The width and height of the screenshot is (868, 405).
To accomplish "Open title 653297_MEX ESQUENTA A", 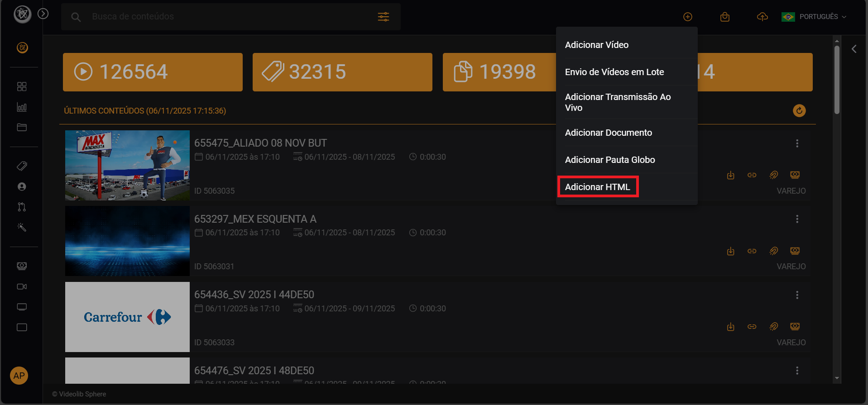I will point(255,219).
